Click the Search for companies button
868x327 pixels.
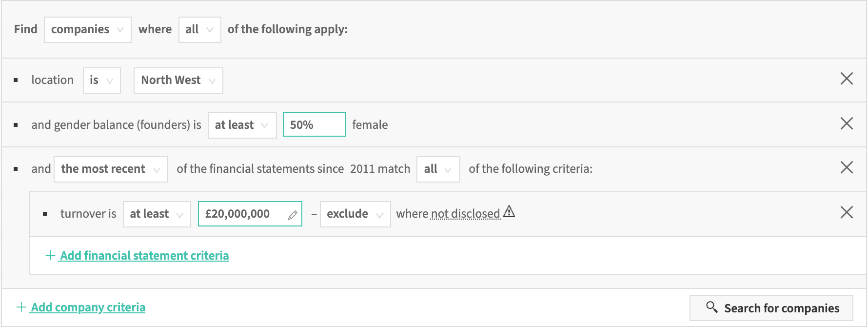(x=771, y=308)
